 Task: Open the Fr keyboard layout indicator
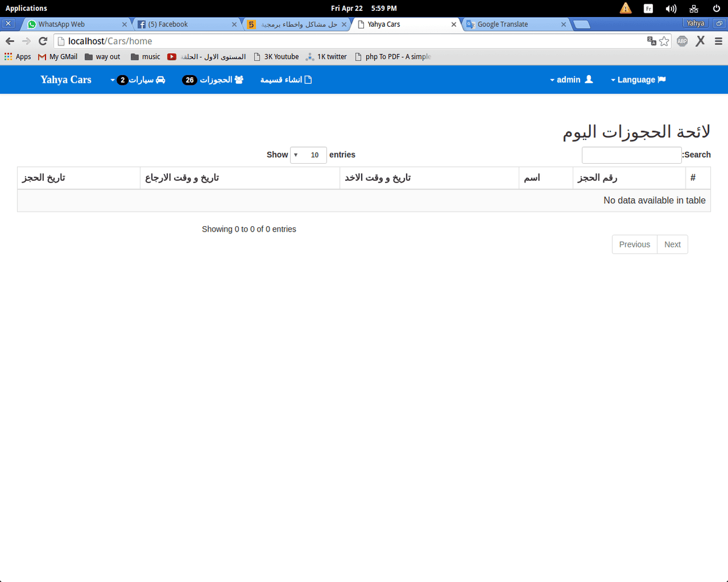pos(648,8)
